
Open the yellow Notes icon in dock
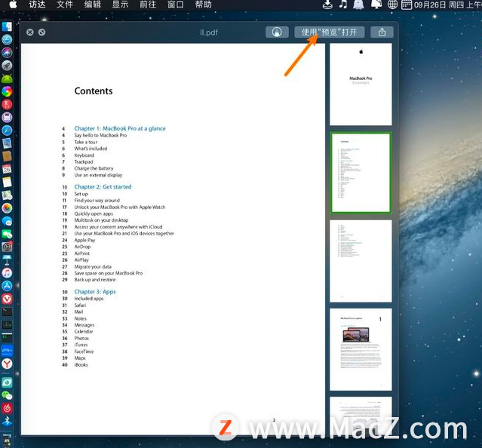tap(7, 182)
